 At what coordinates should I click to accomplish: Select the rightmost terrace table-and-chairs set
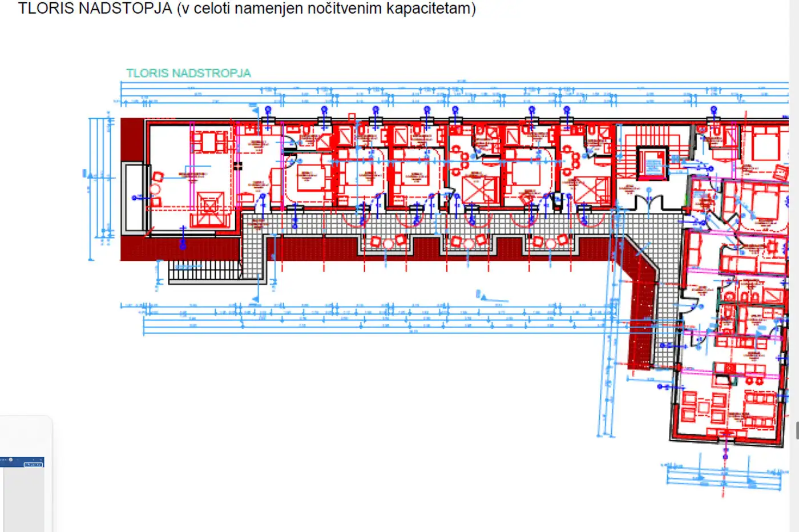[550, 243]
